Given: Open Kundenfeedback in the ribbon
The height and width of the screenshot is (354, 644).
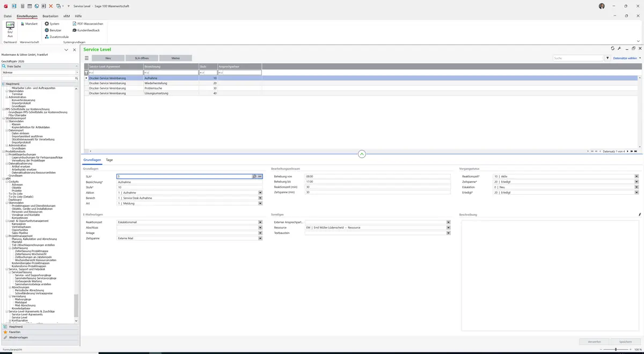Looking at the screenshot, I should 86,30.
